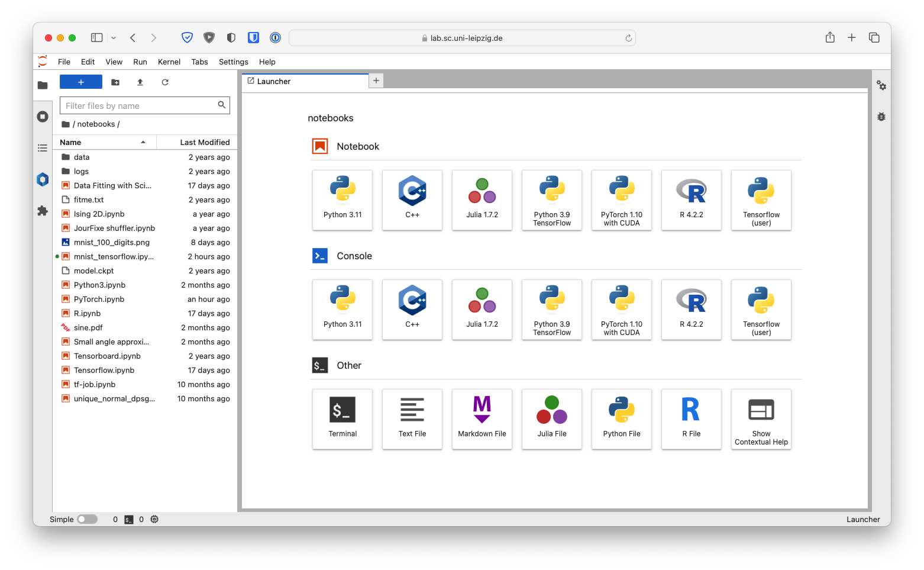Click the Safari address bar
This screenshot has height=570, width=924.
coord(462,38)
